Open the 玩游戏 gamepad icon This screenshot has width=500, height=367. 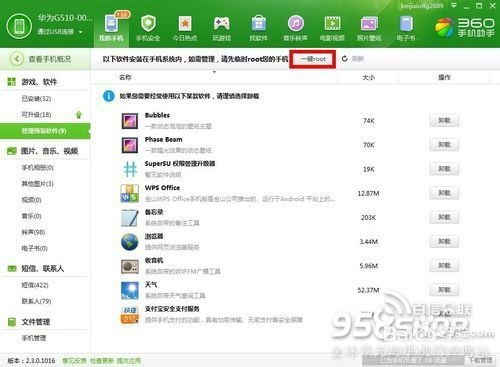coord(222,24)
